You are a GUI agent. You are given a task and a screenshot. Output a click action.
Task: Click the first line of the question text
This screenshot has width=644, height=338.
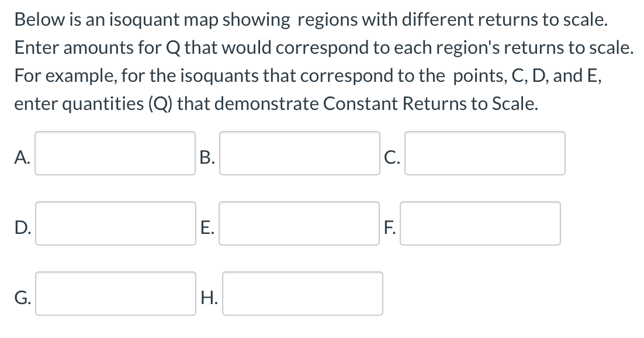310,19
